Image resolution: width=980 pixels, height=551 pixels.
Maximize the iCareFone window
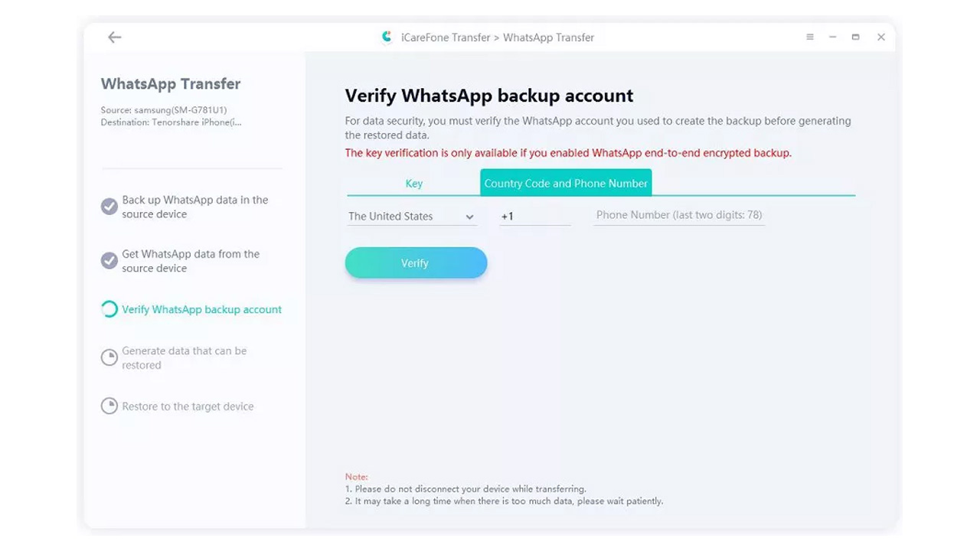[855, 37]
